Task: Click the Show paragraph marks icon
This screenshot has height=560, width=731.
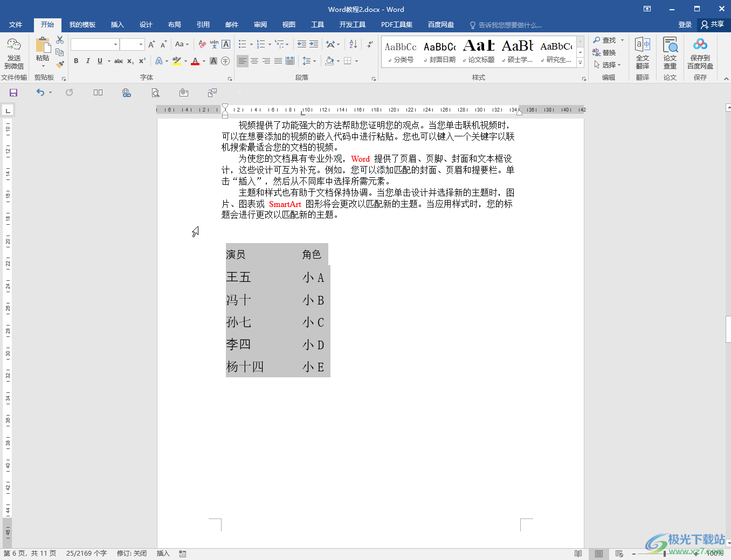Action: pyautogui.click(x=370, y=44)
